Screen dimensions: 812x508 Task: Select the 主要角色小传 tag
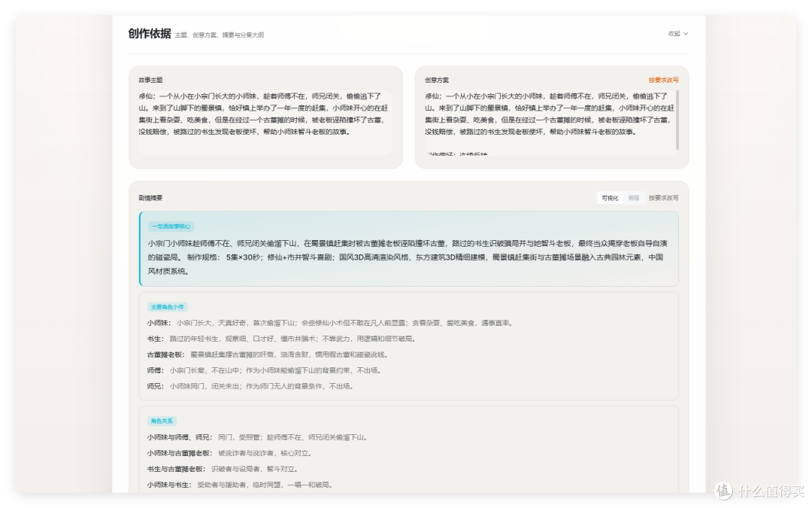click(167, 307)
